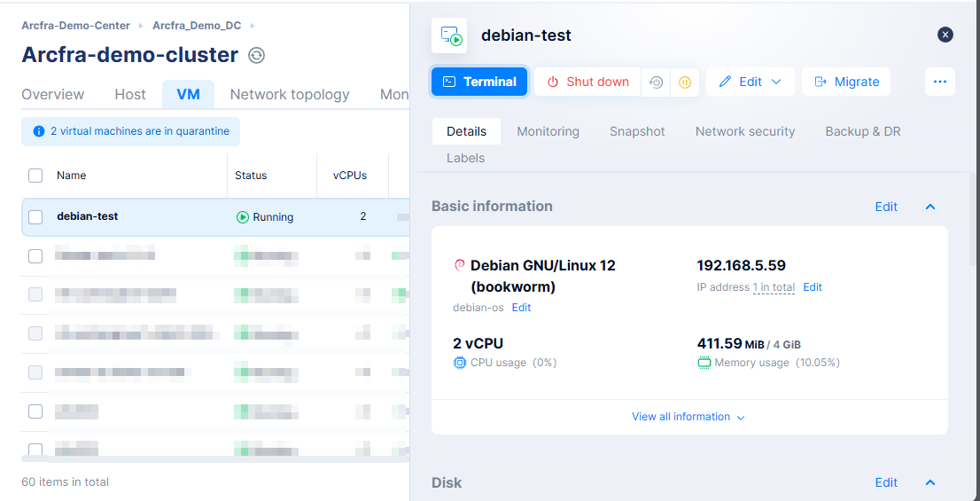Toggle the select-all checkbox in table header
Screen dimensions: 980x501
point(35,176)
